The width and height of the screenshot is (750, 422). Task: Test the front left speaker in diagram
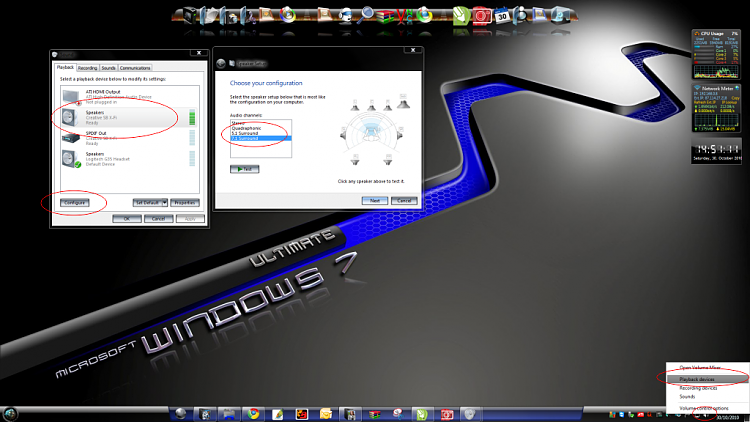coord(355,106)
